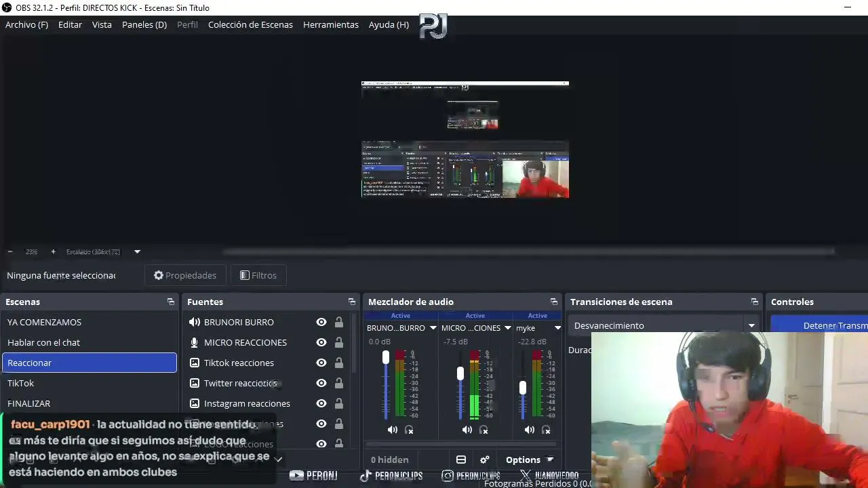Select the YA COMENZAMOS scene
868x488 pixels.
pos(90,322)
